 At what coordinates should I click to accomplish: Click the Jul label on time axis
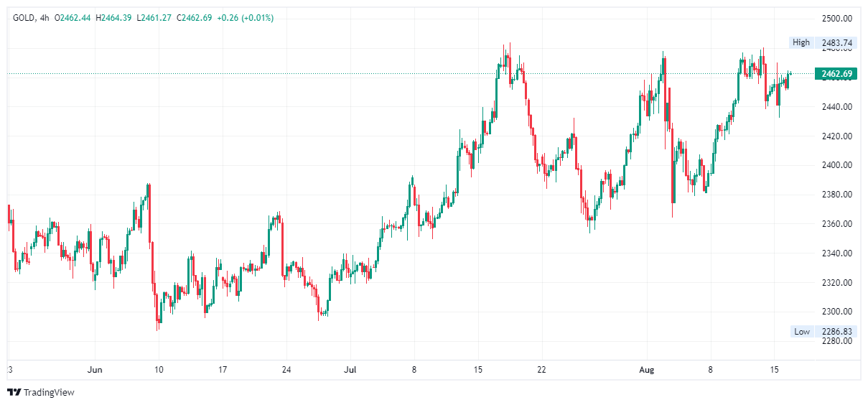pyautogui.click(x=350, y=370)
